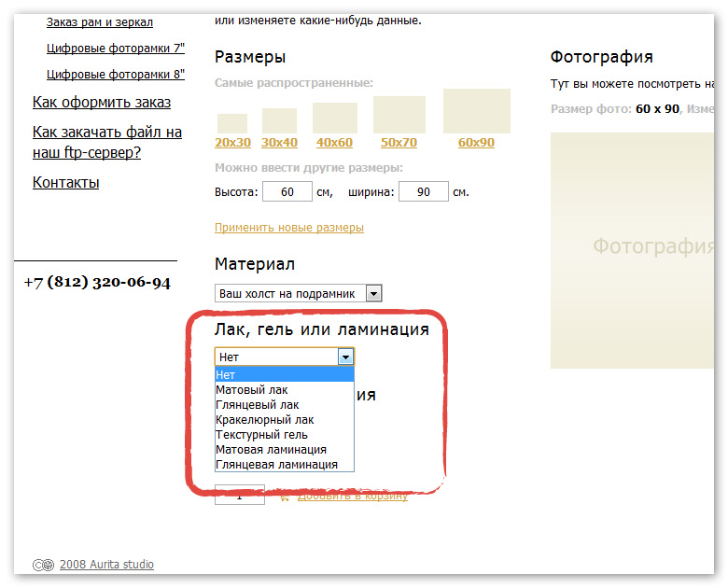The width and height of the screenshot is (728, 588).
Task: Click the 50x70 size preview rectangle
Action: (399, 115)
